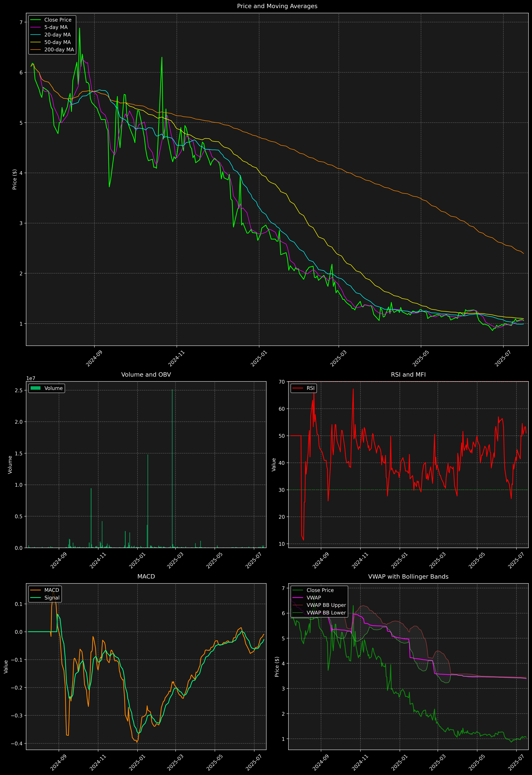Click the 'Volume and OBV' chart title

[146, 374]
